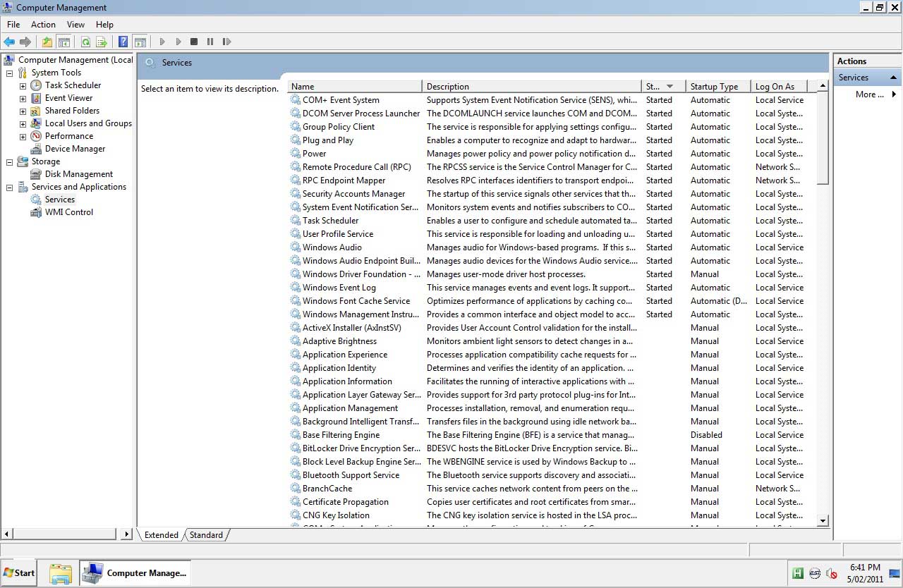This screenshot has height=588, width=903.
Task: Sort by Description column header
Action: [x=532, y=87]
